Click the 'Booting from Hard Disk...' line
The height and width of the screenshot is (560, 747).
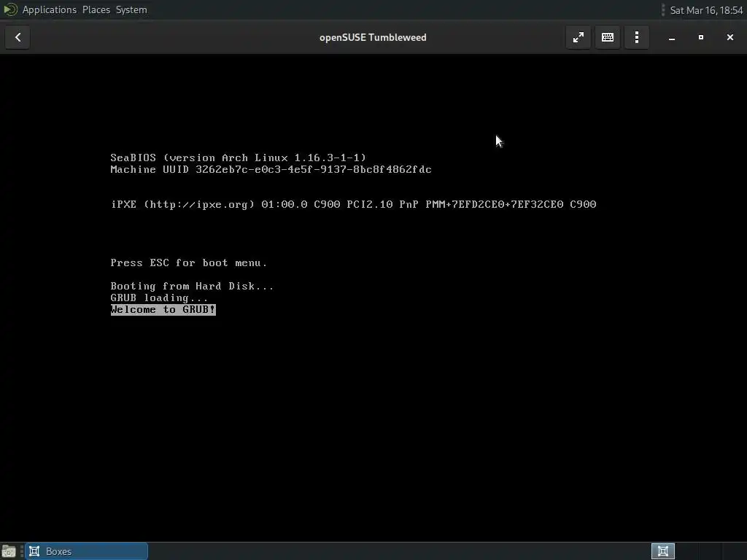point(192,286)
